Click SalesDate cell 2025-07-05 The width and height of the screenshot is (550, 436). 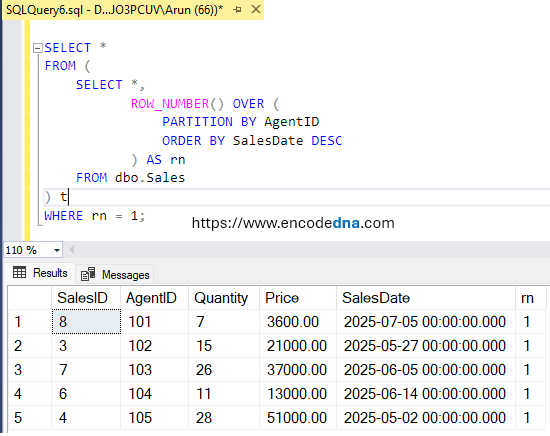[426, 322]
